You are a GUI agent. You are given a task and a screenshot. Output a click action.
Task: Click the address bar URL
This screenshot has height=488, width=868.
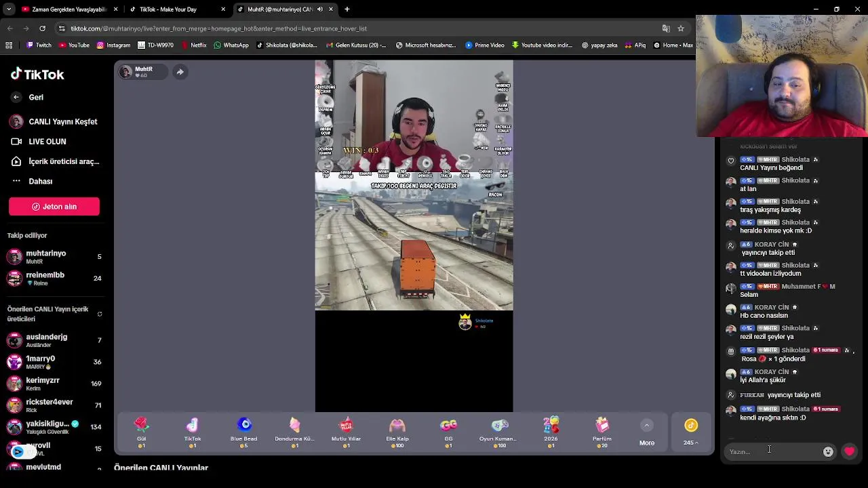(x=218, y=28)
